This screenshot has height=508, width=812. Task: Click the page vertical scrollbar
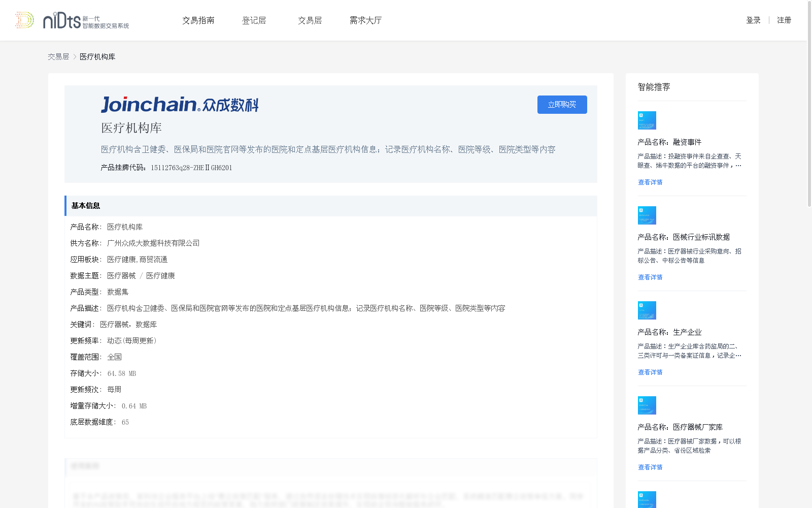[x=809, y=104]
